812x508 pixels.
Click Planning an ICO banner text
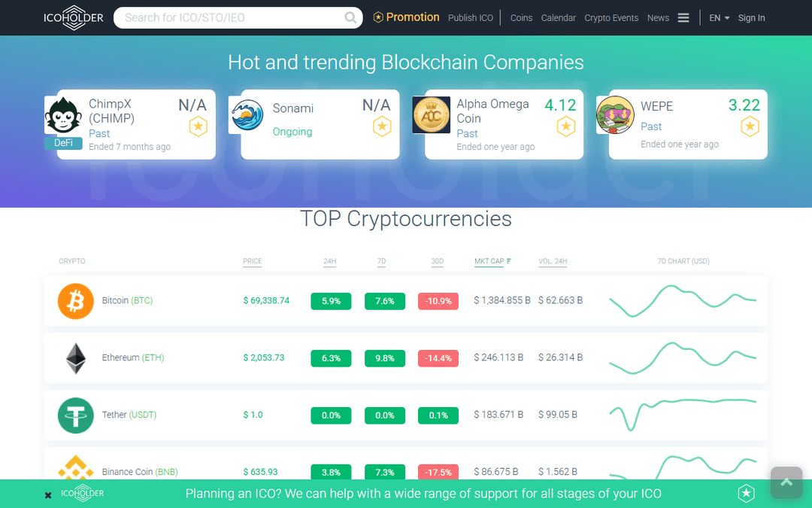click(423, 494)
